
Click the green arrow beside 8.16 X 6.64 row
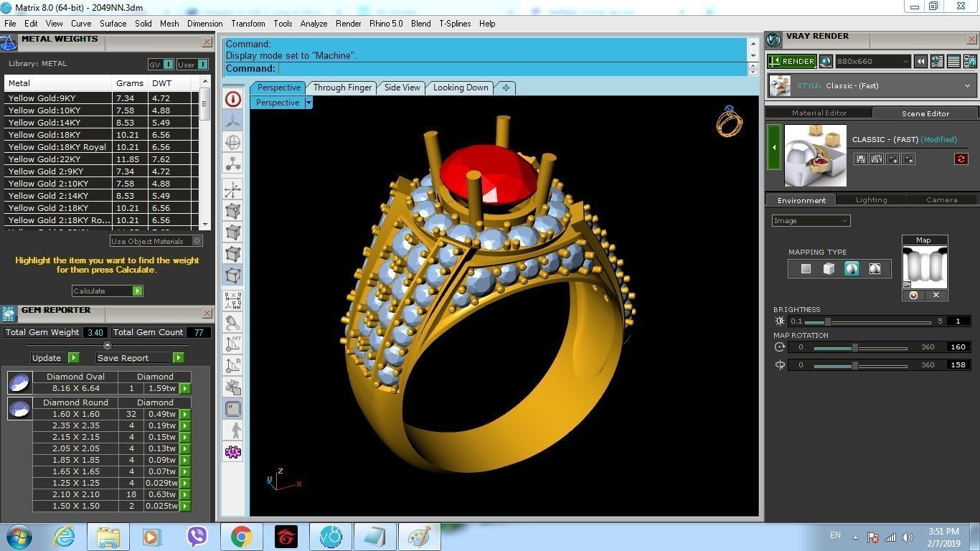point(184,388)
